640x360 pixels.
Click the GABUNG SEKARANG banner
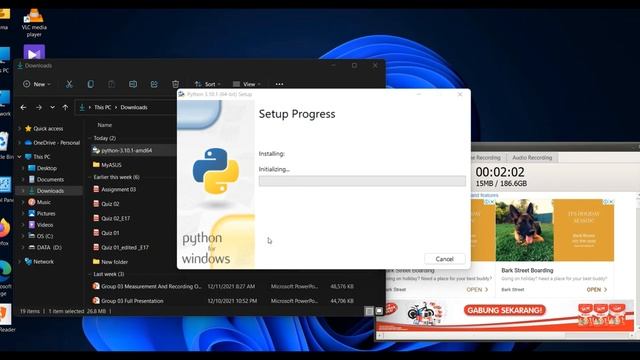point(505,310)
